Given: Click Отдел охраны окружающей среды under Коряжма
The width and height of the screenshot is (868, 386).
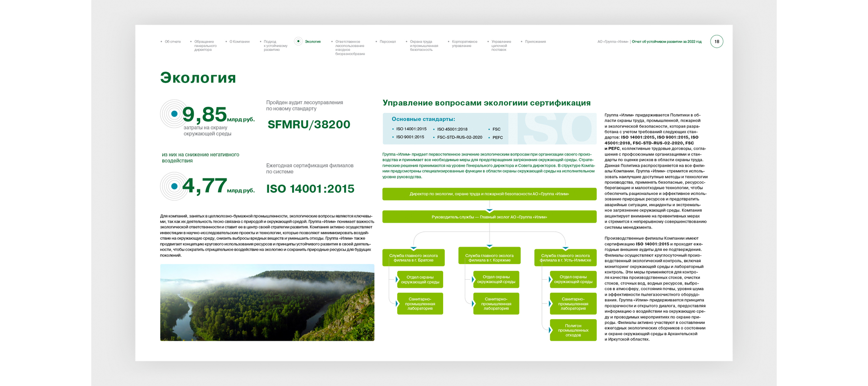Looking at the screenshot, I should point(496,279).
